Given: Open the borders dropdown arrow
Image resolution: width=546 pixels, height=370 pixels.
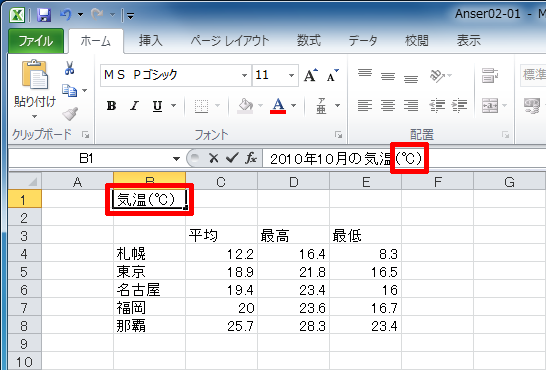Looking at the screenshot, I should (x=218, y=105).
